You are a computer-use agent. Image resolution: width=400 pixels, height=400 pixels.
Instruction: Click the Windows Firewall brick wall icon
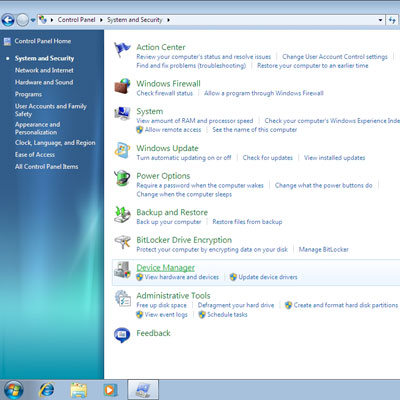click(122, 86)
